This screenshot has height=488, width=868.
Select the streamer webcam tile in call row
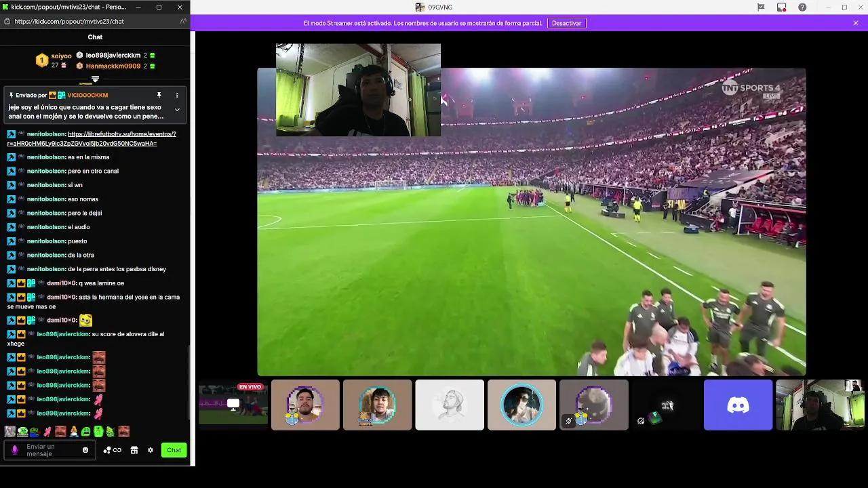pyautogui.click(x=821, y=405)
